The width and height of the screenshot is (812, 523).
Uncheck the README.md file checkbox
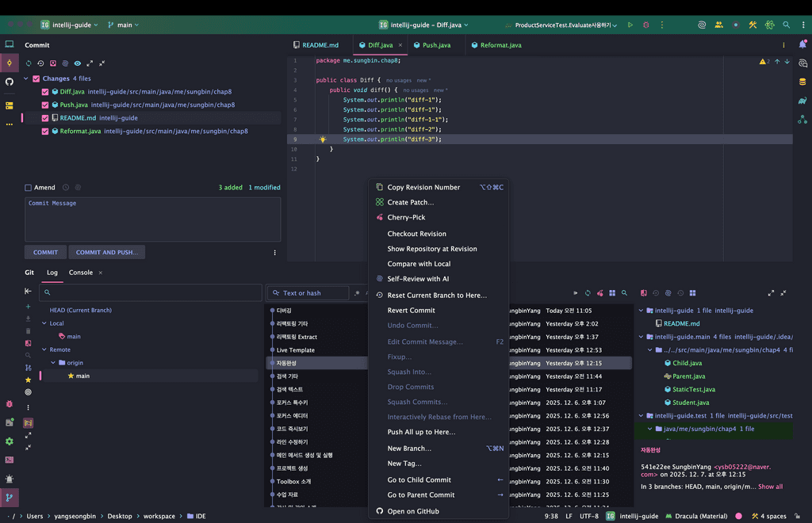pos(45,118)
